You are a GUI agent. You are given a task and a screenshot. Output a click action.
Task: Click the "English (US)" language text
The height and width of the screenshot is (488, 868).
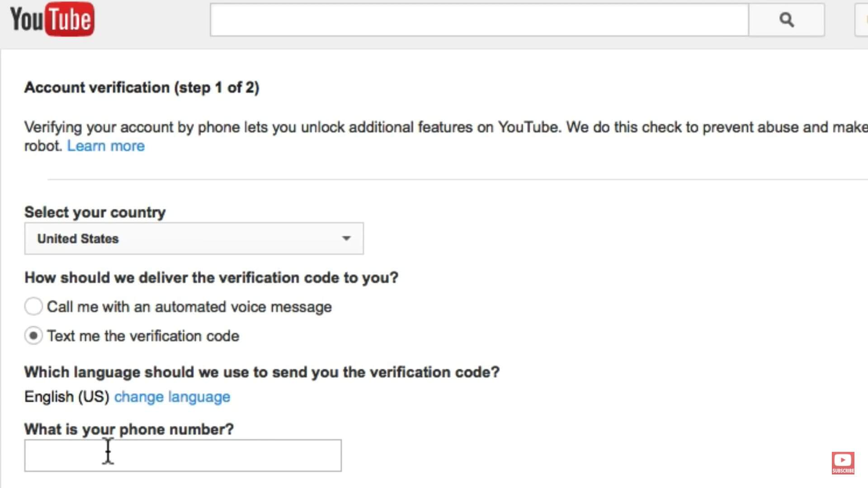click(x=66, y=397)
